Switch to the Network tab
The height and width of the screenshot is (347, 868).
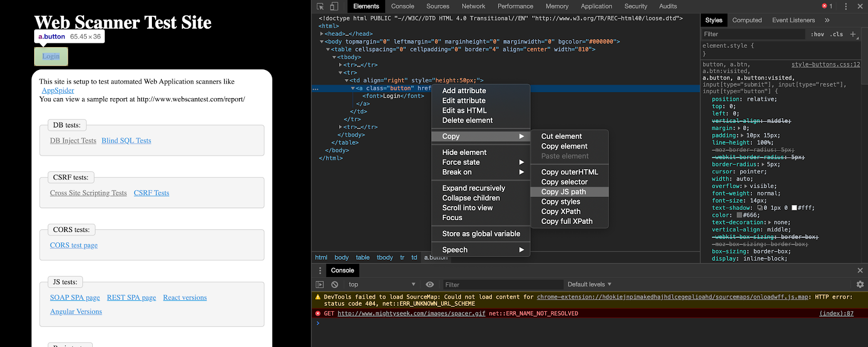[473, 7]
